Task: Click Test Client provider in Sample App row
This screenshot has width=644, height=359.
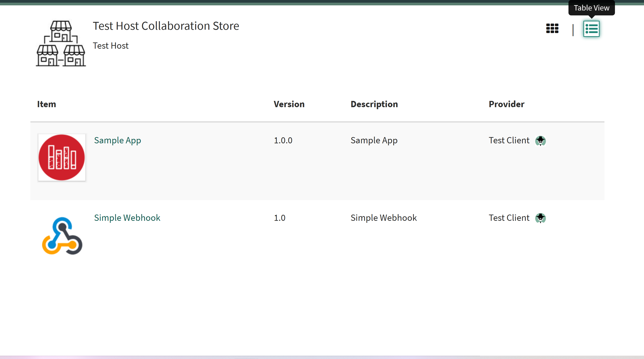Action: [509, 140]
